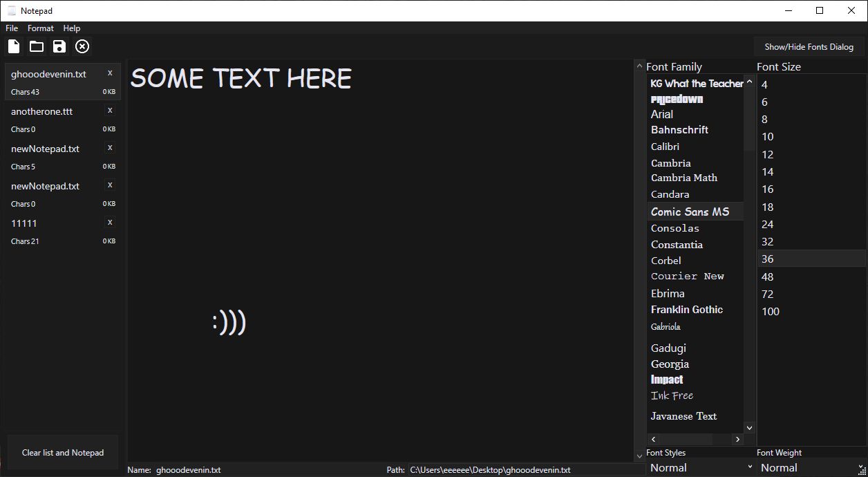The width and height of the screenshot is (868, 477).
Task: Choose the Gabriola font family
Action: tap(695, 327)
